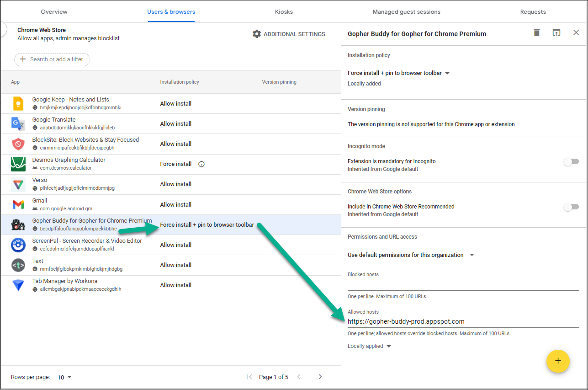Select the Google Keep - Notes and Lists row
The height and width of the screenshot is (390, 588).
pyautogui.click(x=170, y=104)
